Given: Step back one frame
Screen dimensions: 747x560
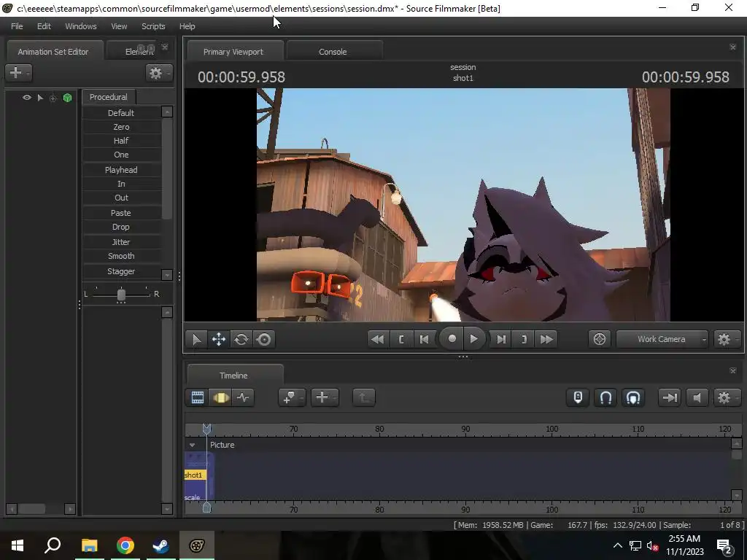Looking at the screenshot, I should pos(424,339).
